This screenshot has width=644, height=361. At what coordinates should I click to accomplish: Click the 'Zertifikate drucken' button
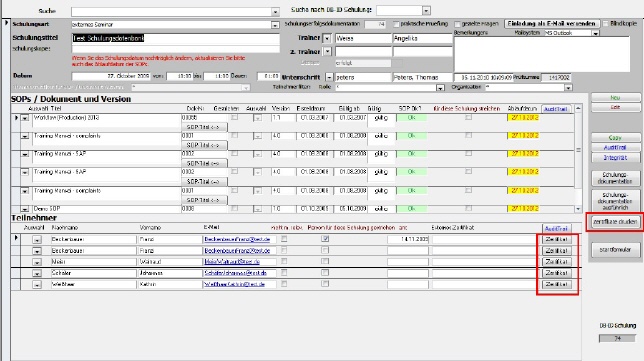point(615,222)
